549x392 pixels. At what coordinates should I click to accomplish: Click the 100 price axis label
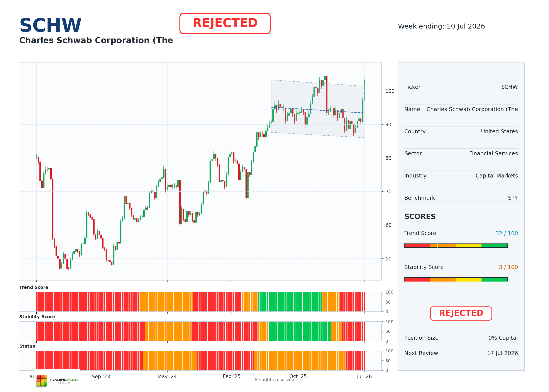click(x=390, y=91)
